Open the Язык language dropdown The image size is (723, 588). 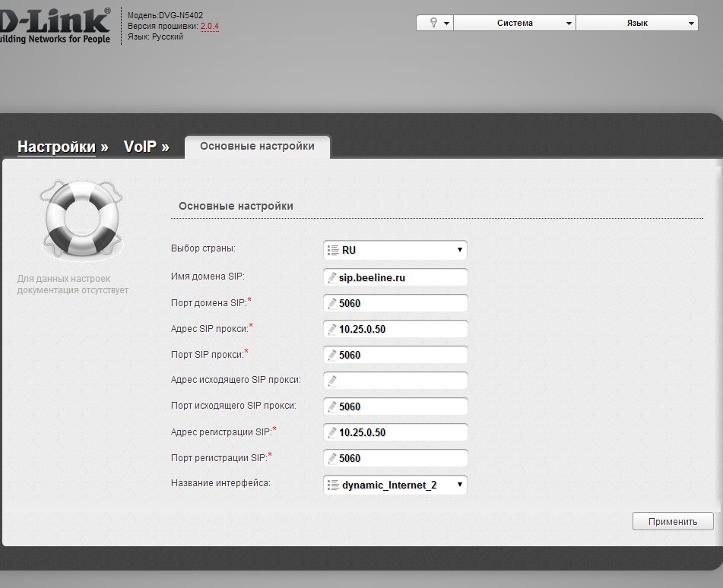pos(637,24)
